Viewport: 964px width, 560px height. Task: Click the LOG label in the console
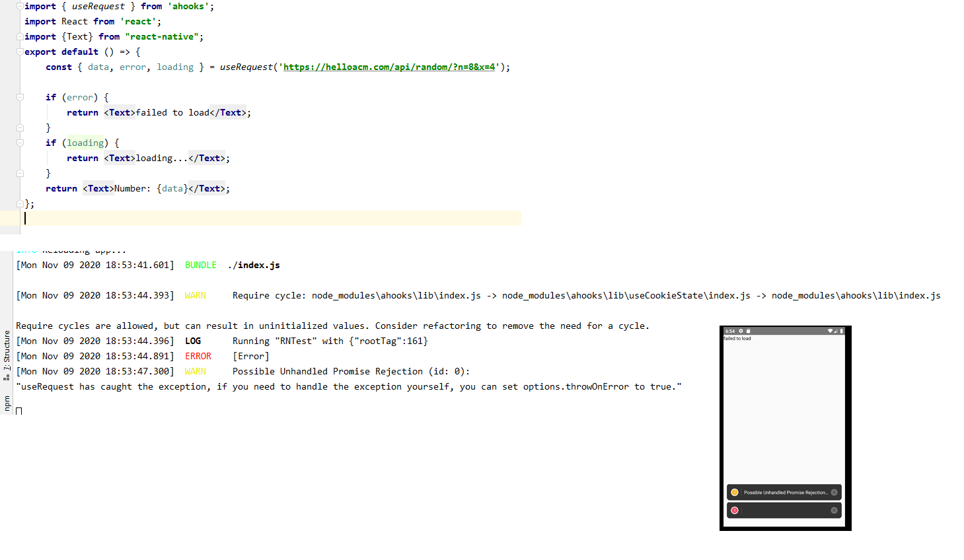[193, 341]
